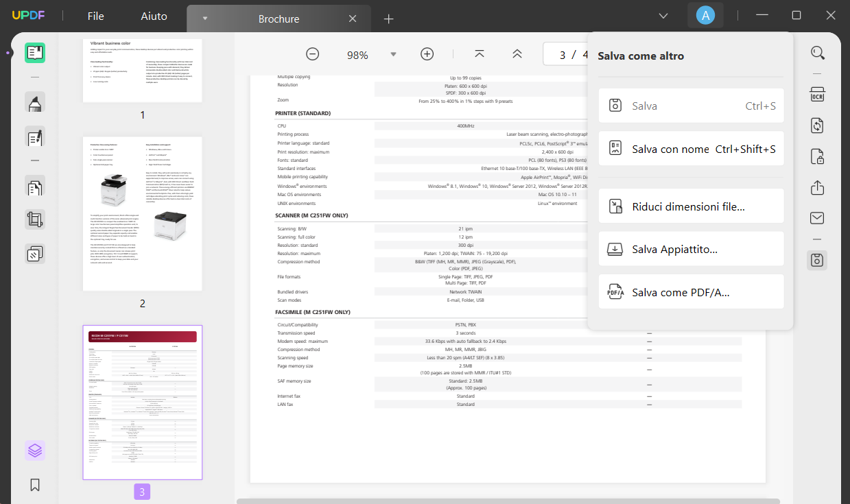This screenshot has height=504, width=850.
Task: Click the Share file icon
Action: point(816,187)
